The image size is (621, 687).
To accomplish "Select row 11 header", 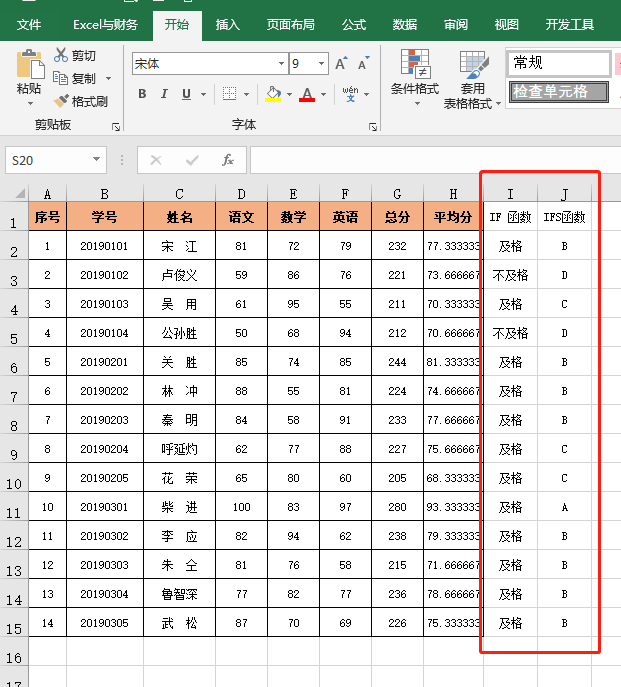I will click(x=14, y=507).
